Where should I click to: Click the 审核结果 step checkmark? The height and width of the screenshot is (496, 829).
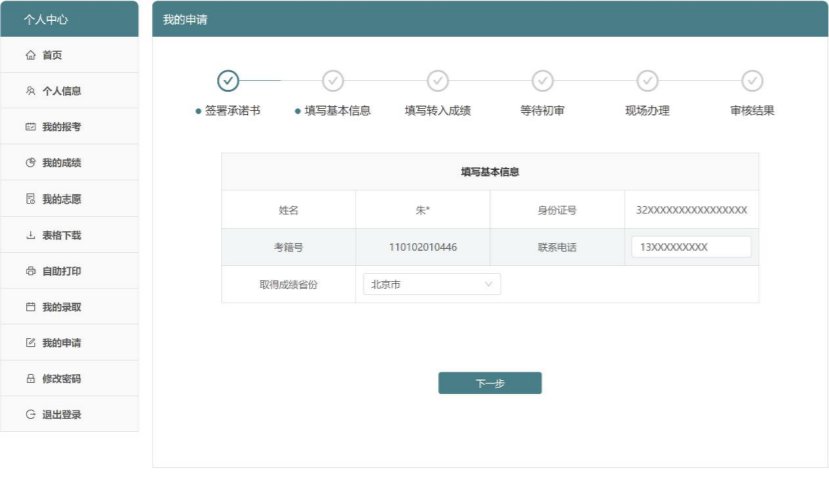tap(752, 80)
